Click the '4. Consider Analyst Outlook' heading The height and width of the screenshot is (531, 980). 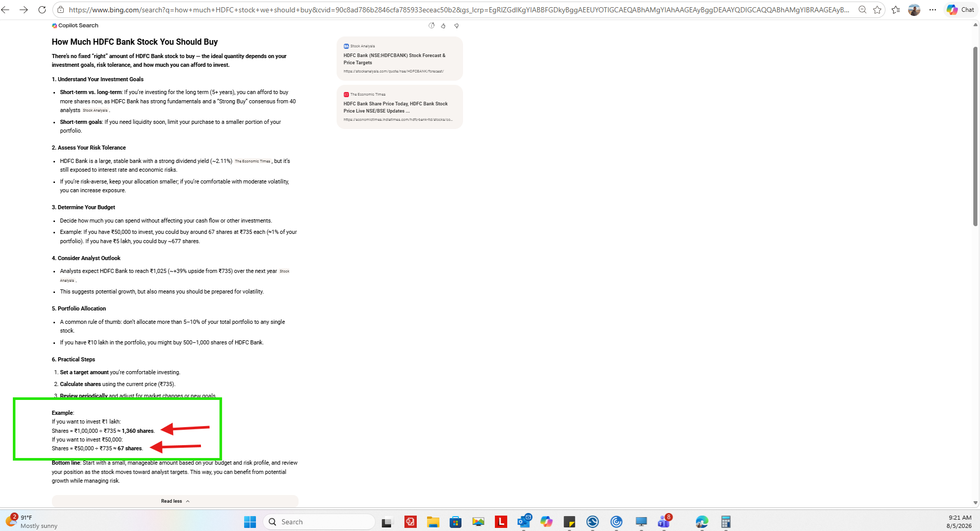tap(86, 258)
